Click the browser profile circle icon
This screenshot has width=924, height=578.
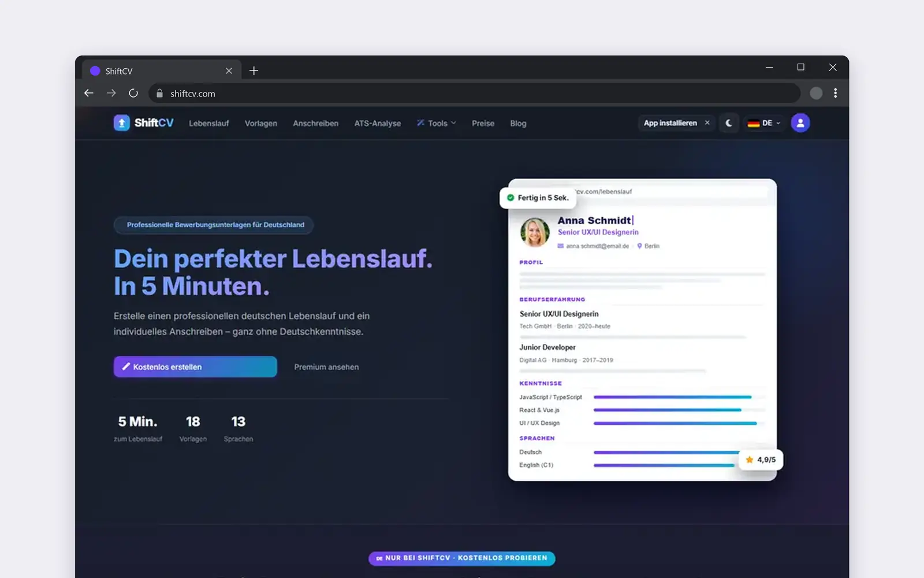pyautogui.click(x=816, y=93)
